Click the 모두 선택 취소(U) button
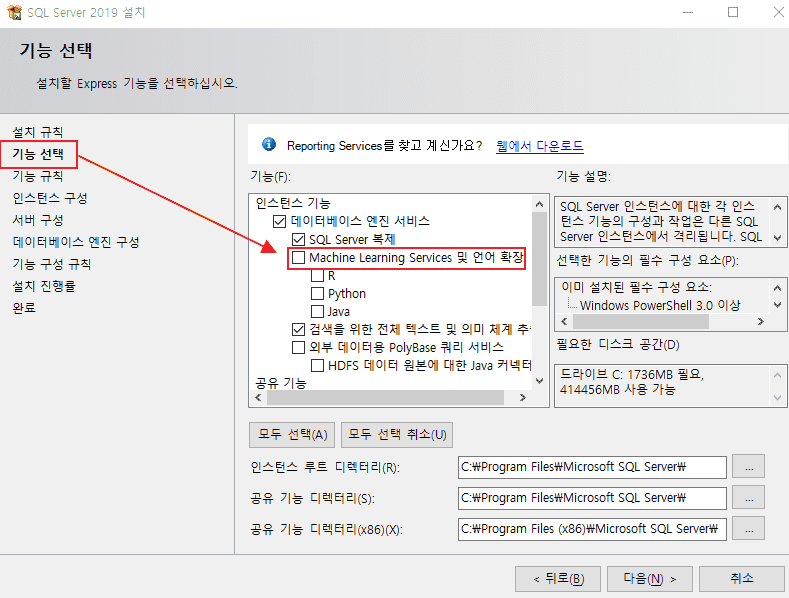The image size is (789, 598). (x=397, y=435)
